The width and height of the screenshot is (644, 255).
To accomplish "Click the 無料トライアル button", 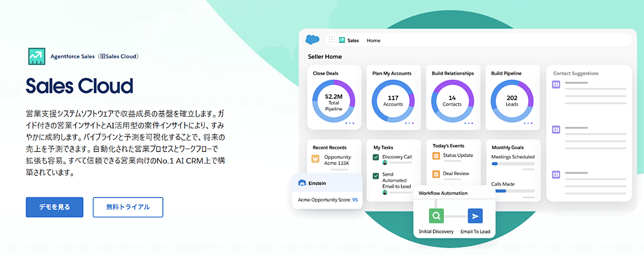I will tap(128, 207).
